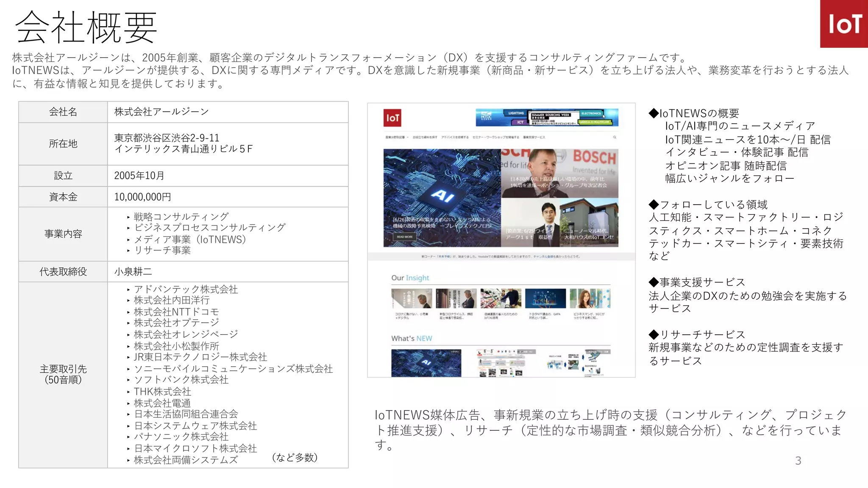Screen dimensions: 868x488
Task: Click the Our Insight section heading
Action: (410, 278)
